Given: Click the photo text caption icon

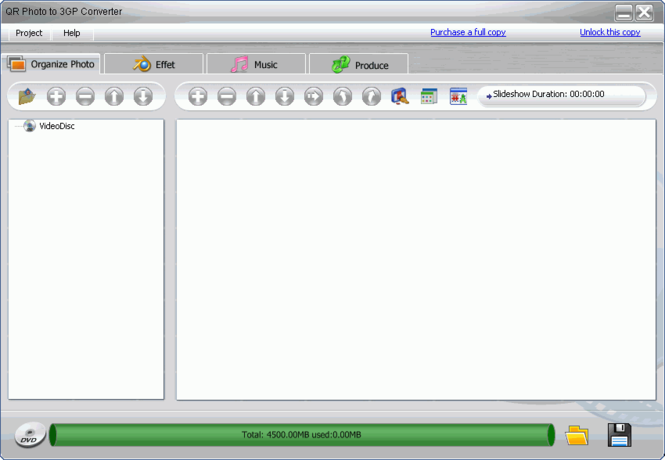Looking at the screenshot, I should coord(313,96).
